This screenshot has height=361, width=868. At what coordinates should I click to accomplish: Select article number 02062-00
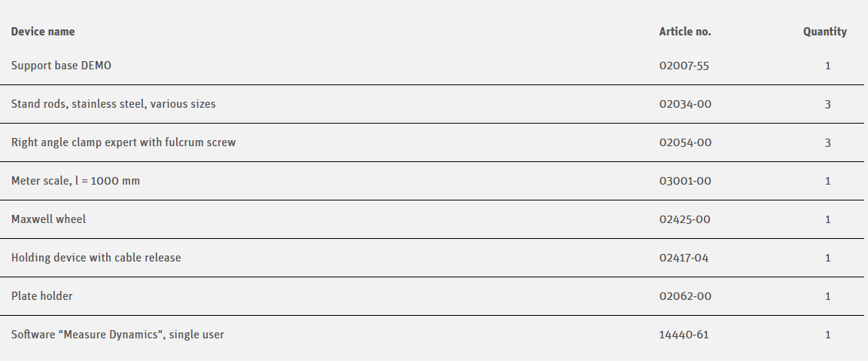[685, 296]
